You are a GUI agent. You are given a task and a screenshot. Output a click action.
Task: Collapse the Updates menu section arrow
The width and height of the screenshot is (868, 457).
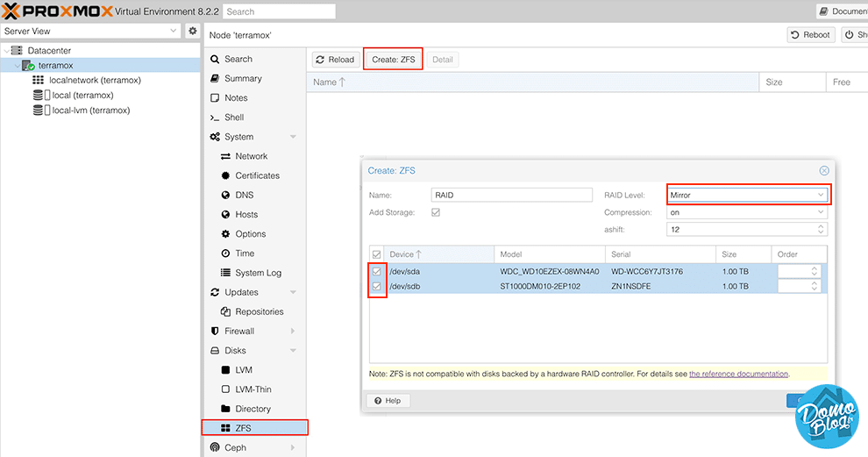click(x=293, y=292)
